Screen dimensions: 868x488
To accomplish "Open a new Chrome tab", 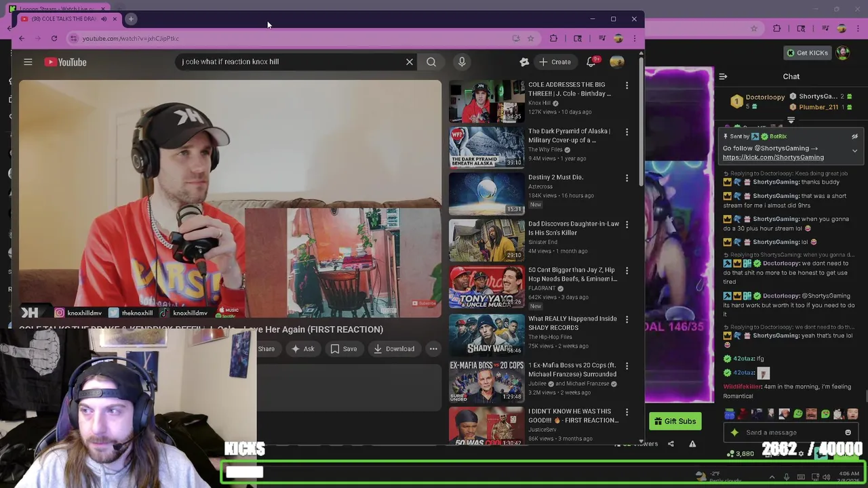I will (x=131, y=19).
